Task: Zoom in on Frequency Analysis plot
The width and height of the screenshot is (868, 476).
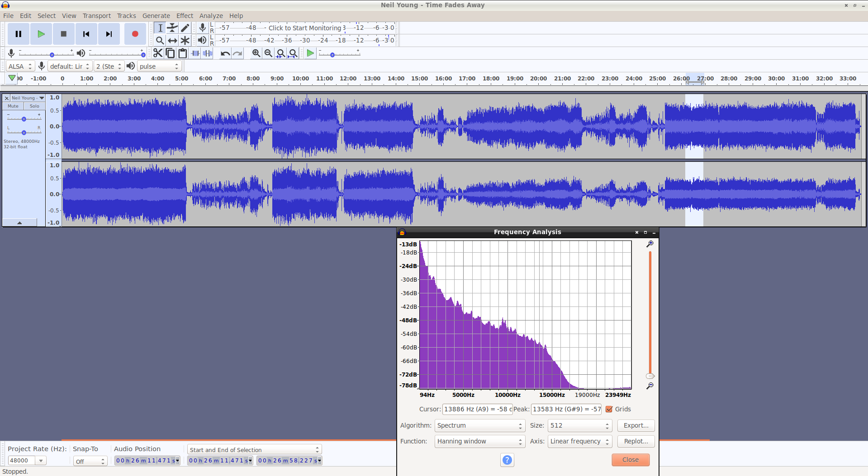Action: pos(650,244)
